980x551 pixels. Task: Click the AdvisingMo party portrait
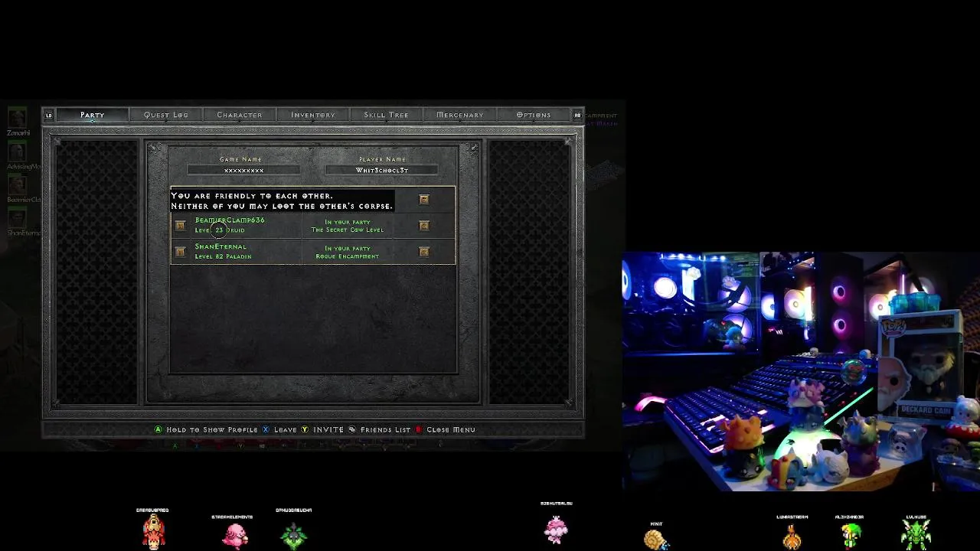(x=17, y=152)
